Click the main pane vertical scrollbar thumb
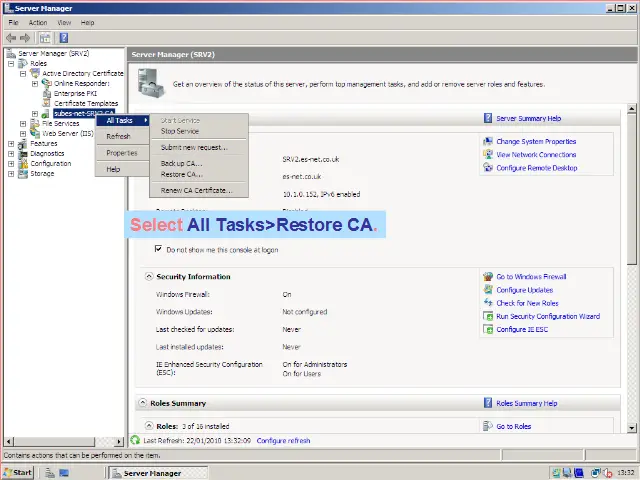Viewport: 640px width, 480px height. click(x=631, y=190)
